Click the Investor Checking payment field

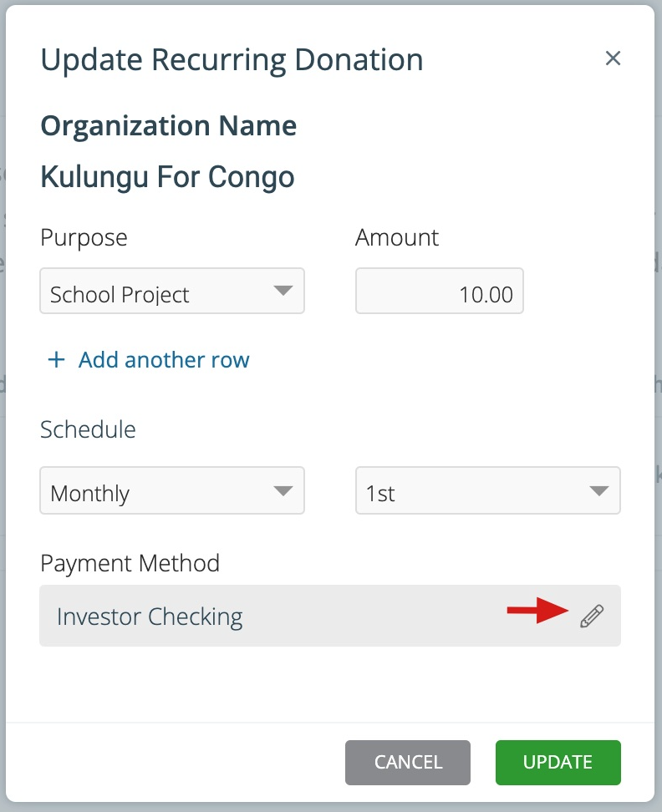click(251, 616)
